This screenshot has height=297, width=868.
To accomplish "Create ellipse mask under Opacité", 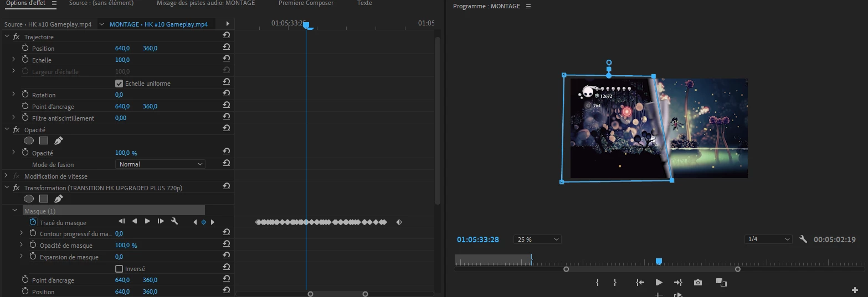I will [29, 141].
